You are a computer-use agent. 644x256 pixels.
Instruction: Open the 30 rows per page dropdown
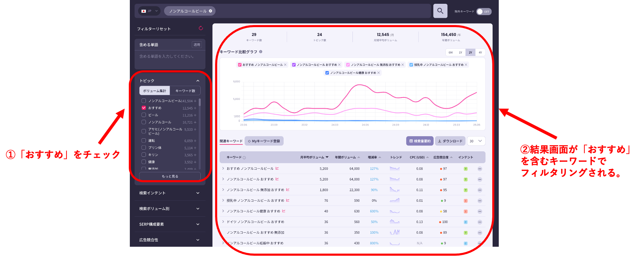pos(476,141)
